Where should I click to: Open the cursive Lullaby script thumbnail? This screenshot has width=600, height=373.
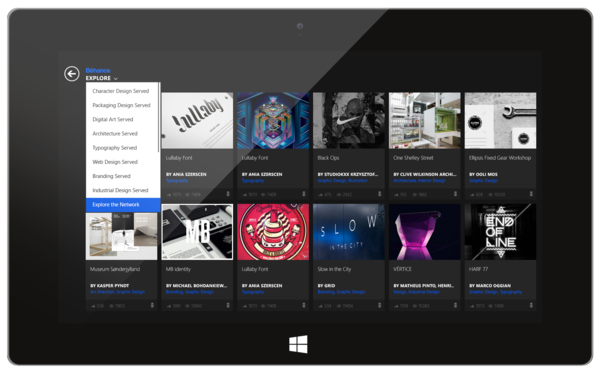pos(197,121)
